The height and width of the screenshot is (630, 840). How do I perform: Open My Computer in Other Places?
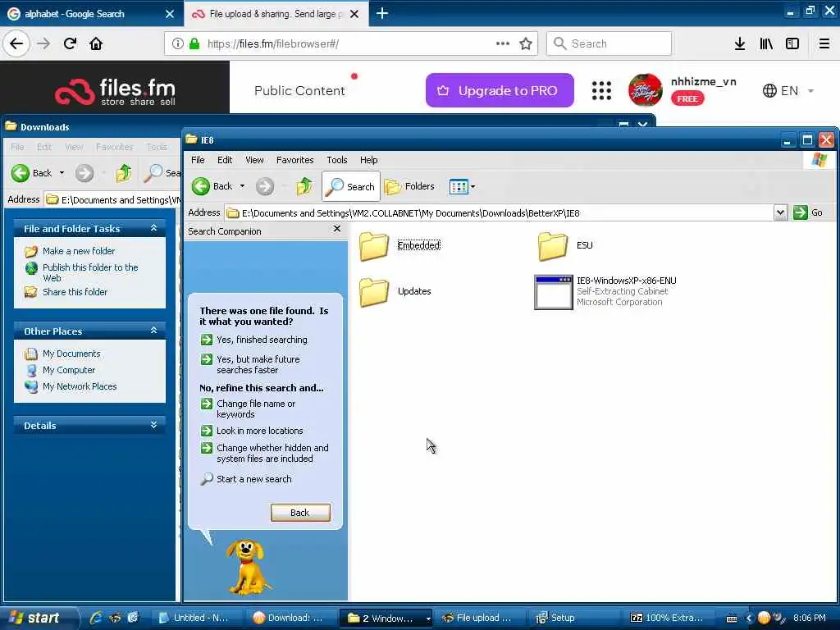click(x=61, y=370)
